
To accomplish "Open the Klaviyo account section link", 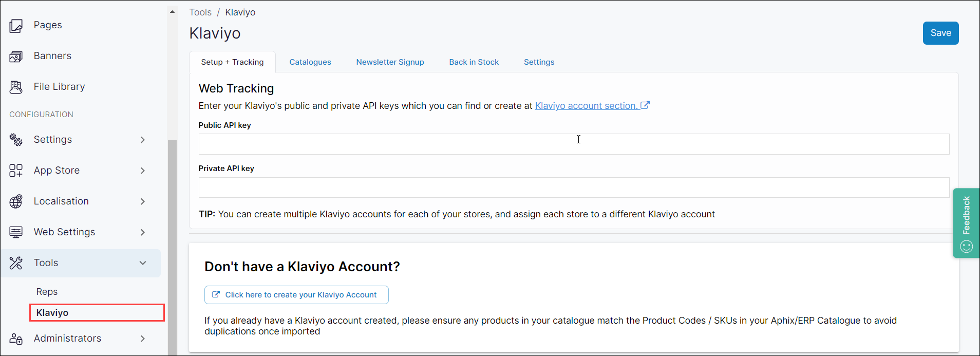I will (586, 106).
